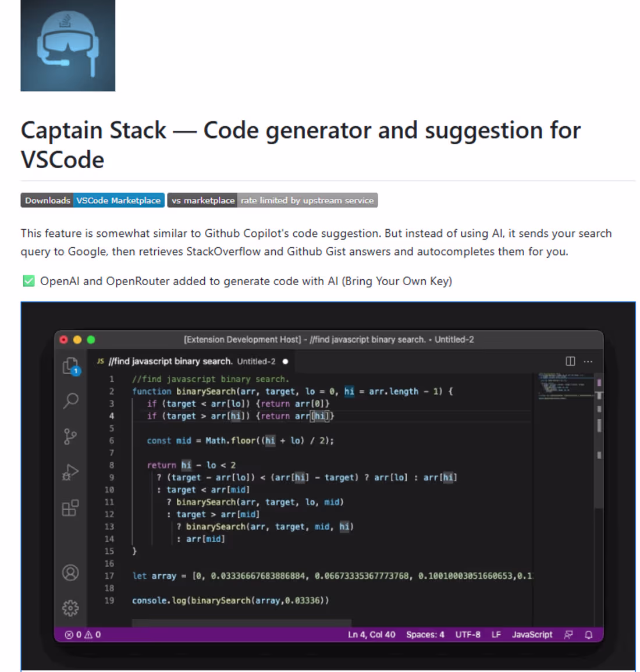The width and height of the screenshot is (640, 672).
Task: Click the function binarySearch declaration line
Action: (292, 392)
